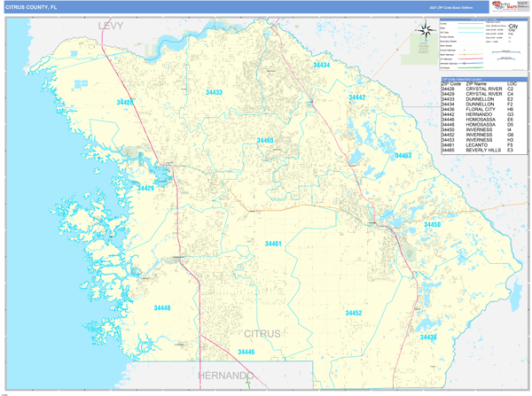This screenshot has height=396, width=532.
Task: Click the CITRUS COUNTY, FL title text
Action: (x=31, y=7)
